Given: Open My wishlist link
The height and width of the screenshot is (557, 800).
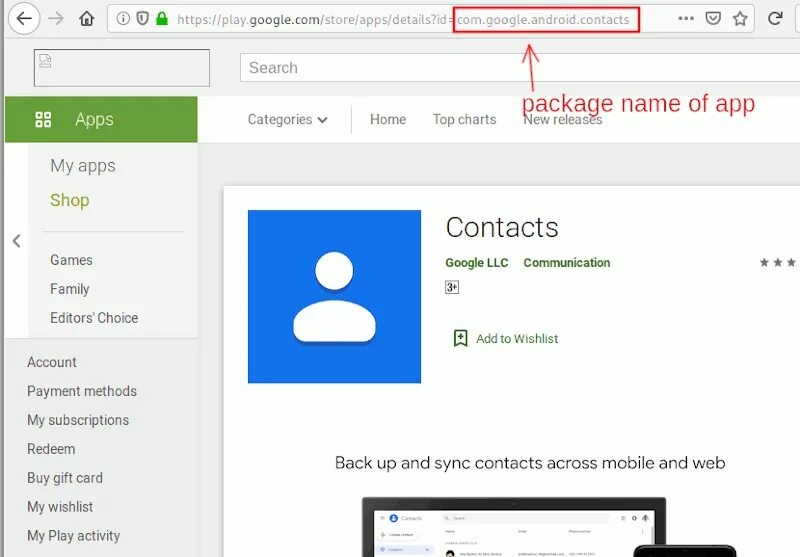Looking at the screenshot, I should [60, 507].
